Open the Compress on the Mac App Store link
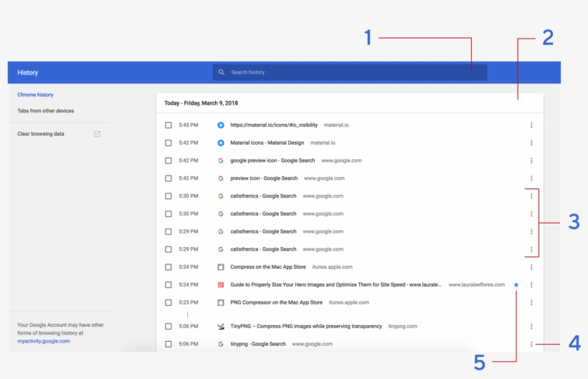 click(268, 267)
